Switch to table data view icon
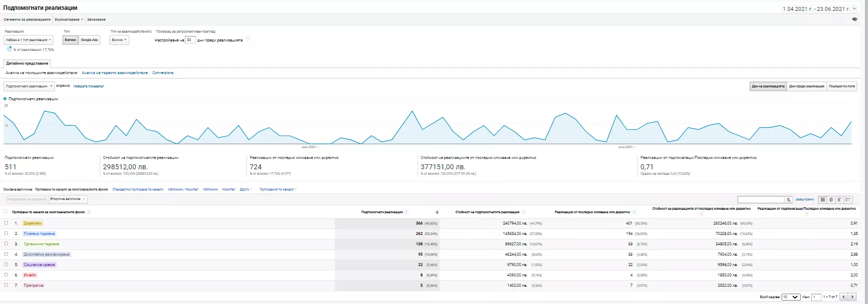Viewport: 868px width, 304px height. [x=823, y=200]
